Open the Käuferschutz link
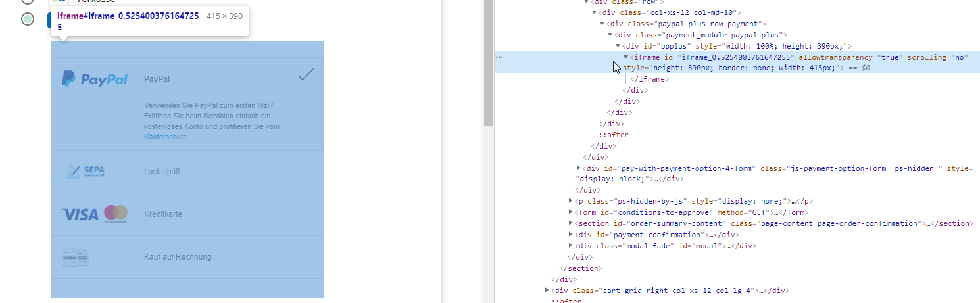The width and height of the screenshot is (980, 303). click(165, 137)
